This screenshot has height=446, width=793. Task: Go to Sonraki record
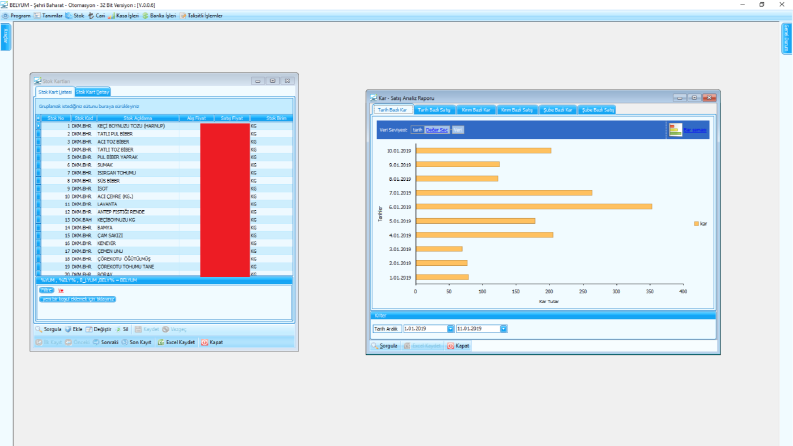tap(106, 342)
